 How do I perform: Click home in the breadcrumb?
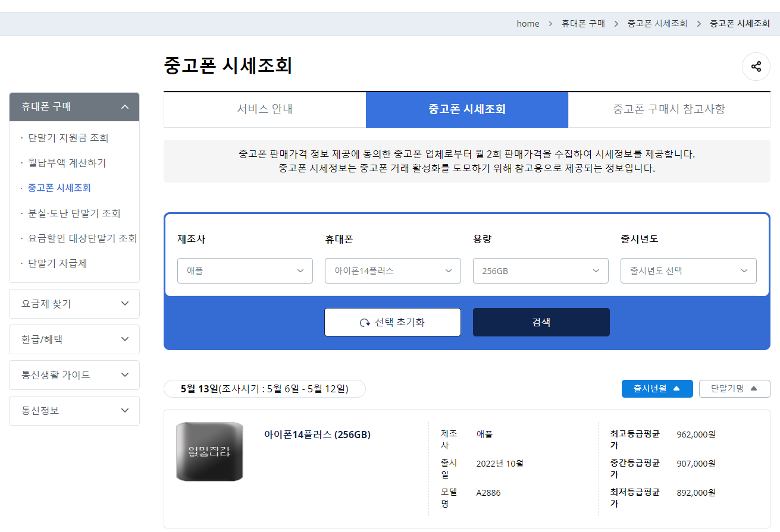tap(528, 24)
